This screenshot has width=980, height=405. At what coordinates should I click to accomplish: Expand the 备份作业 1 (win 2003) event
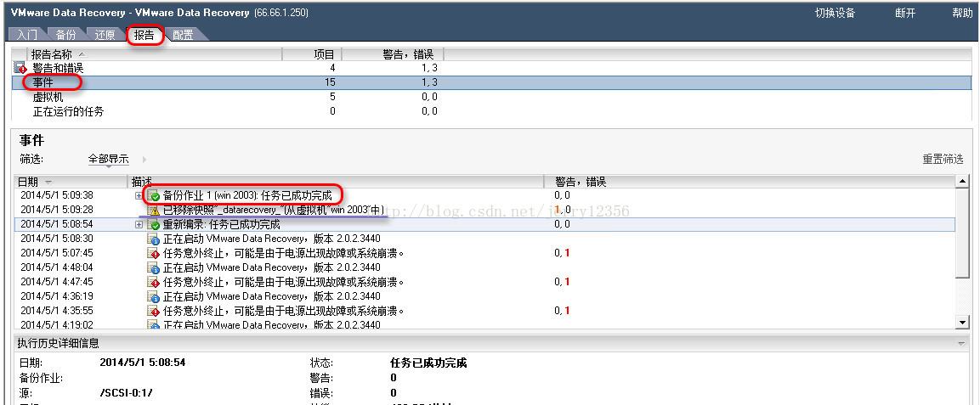click(x=139, y=196)
